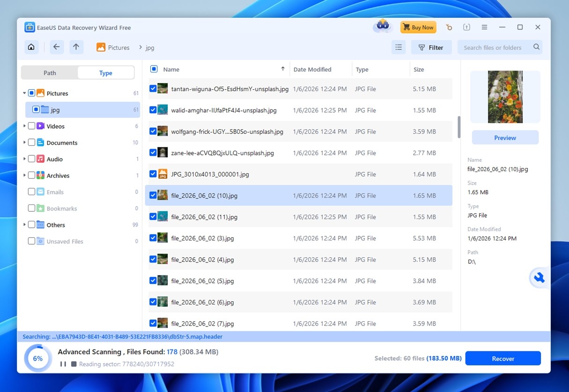Screen dimensions: 569x392
Task: Expand the Documents category
Action: pos(24,142)
